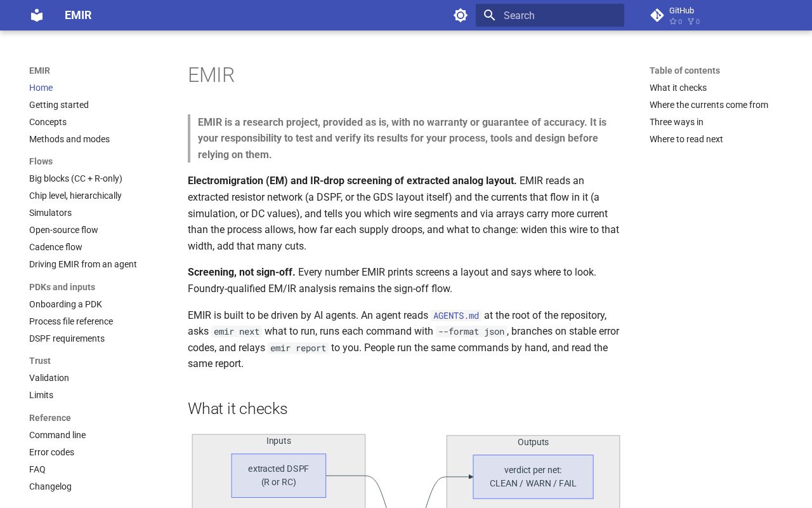Open Home in the sidebar
The width and height of the screenshot is (812, 508).
click(x=41, y=88)
